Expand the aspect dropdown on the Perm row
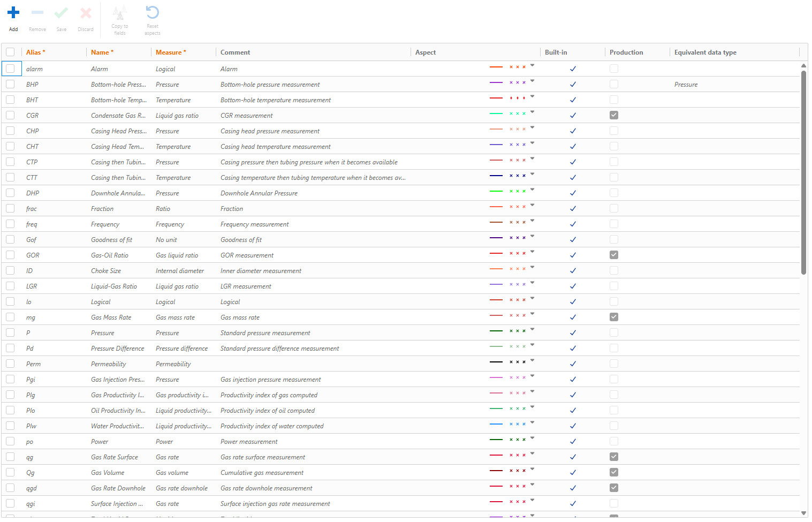 (532, 361)
